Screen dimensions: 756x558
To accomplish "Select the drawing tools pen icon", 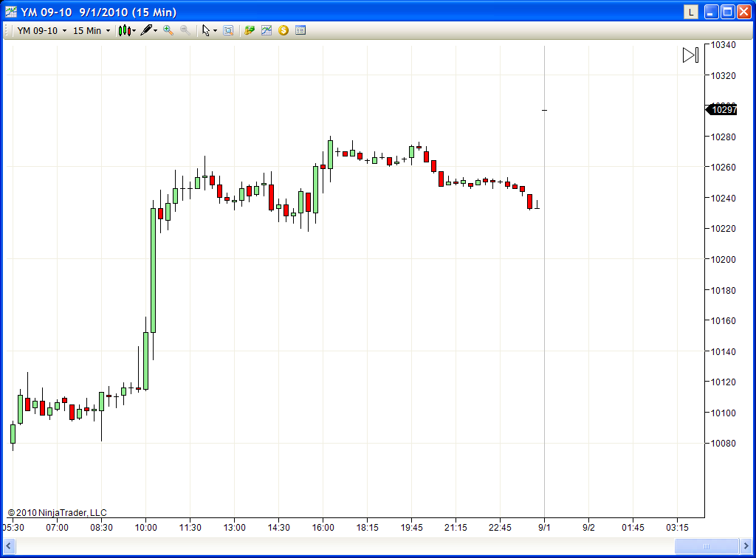I will click(146, 30).
